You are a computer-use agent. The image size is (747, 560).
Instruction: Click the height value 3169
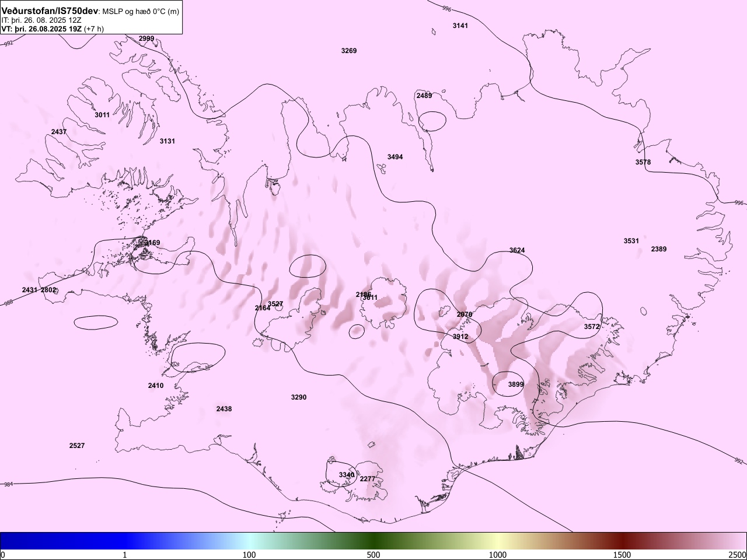click(x=152, y=243)
